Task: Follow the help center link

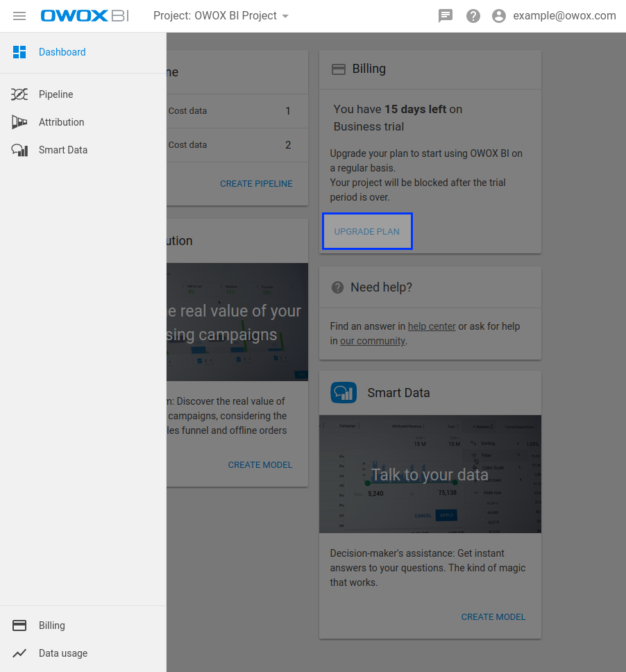Action: 432,326
